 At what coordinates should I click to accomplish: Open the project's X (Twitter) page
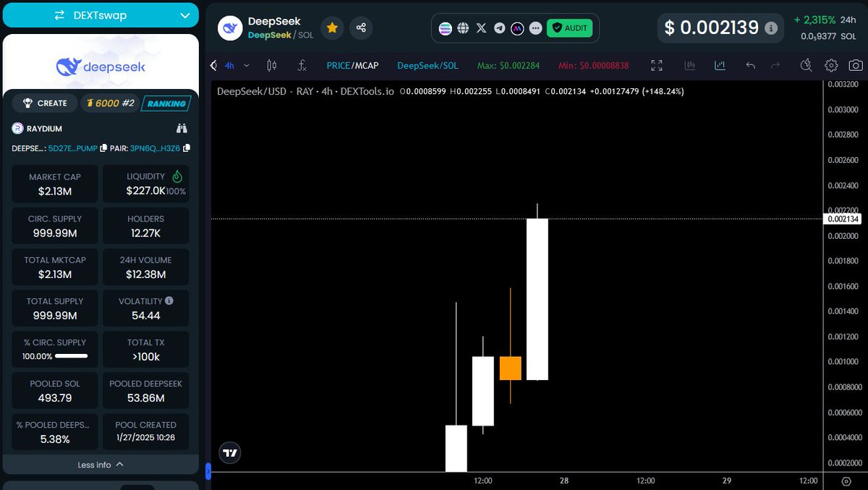pyautogui.click(x=481, y=28)
